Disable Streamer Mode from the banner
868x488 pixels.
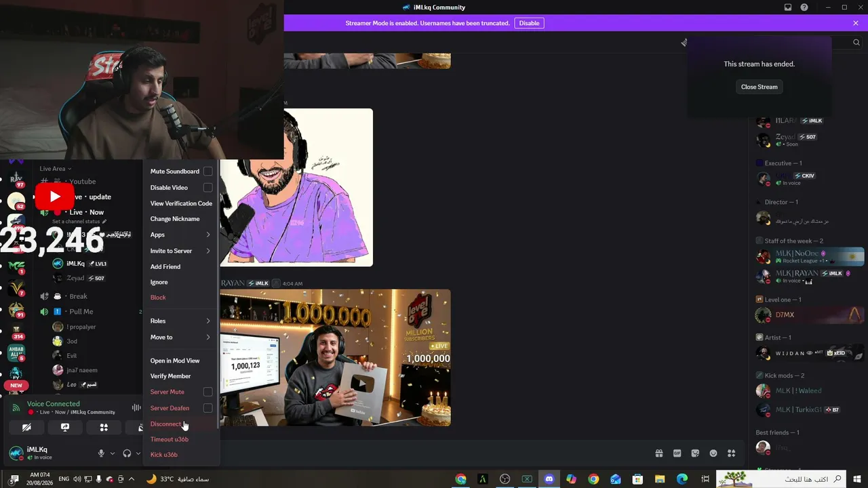pos(530,23)
